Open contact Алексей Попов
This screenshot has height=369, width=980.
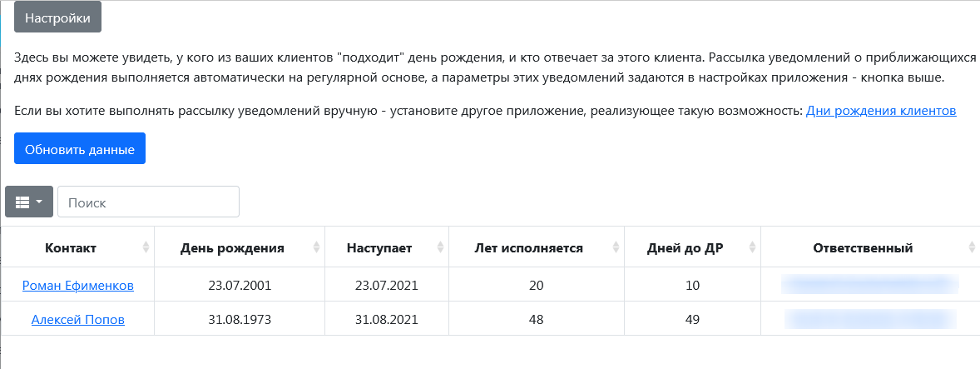click(77, 319)
